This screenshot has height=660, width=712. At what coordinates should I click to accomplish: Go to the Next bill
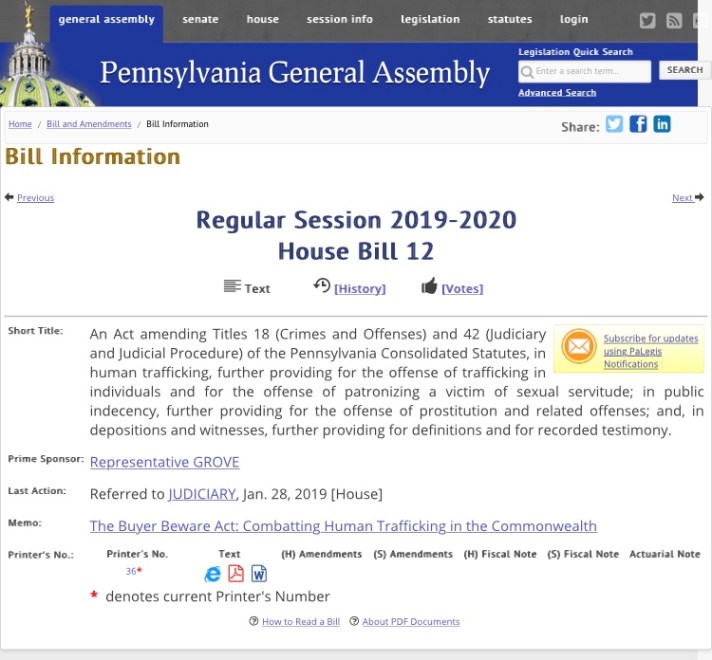[x=686, y=198]
